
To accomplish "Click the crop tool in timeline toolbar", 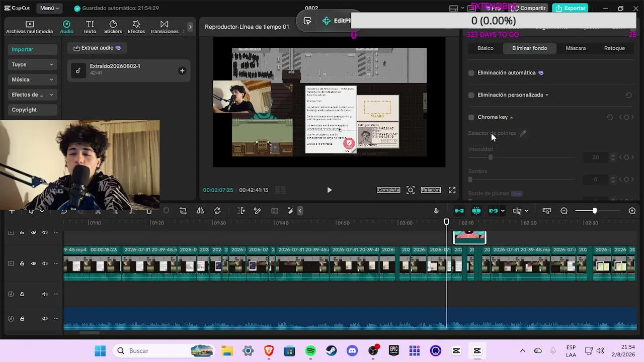I will pos(183,211).
